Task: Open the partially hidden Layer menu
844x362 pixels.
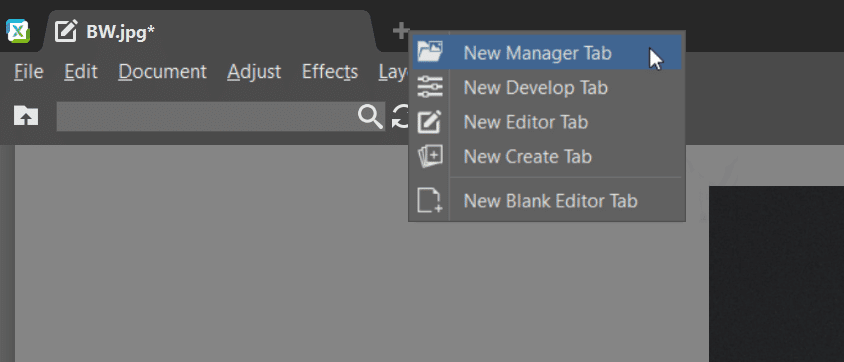Action: (x=393, y=72)
